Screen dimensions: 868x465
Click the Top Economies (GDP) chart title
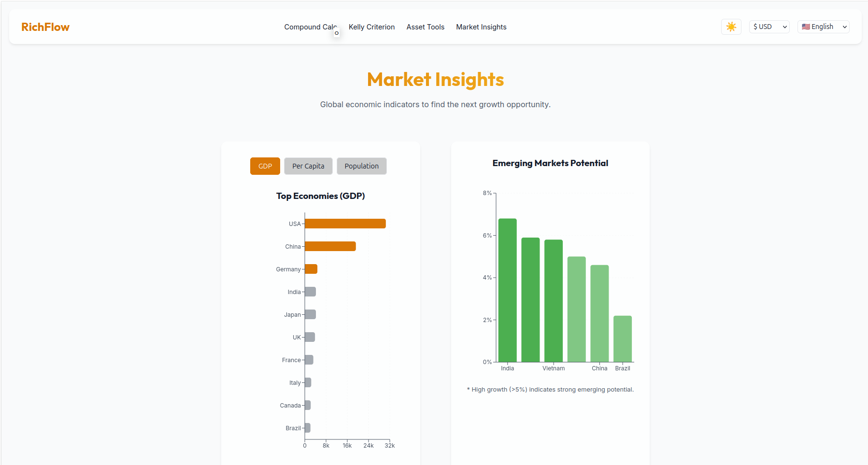pos(320,196)
